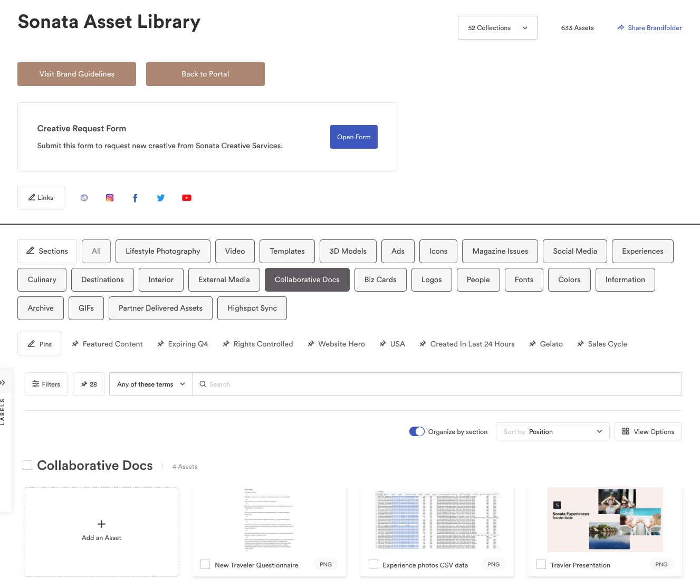View the Colors section
The width and height of the screenshot is (700, 588).
pyautogui.click(x=569, y=279)
